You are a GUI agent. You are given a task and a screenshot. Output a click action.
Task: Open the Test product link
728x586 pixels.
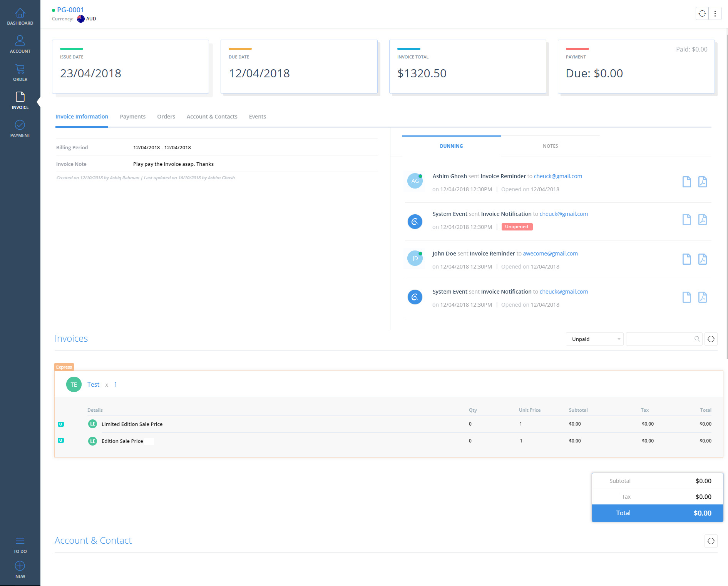point(93,384)
